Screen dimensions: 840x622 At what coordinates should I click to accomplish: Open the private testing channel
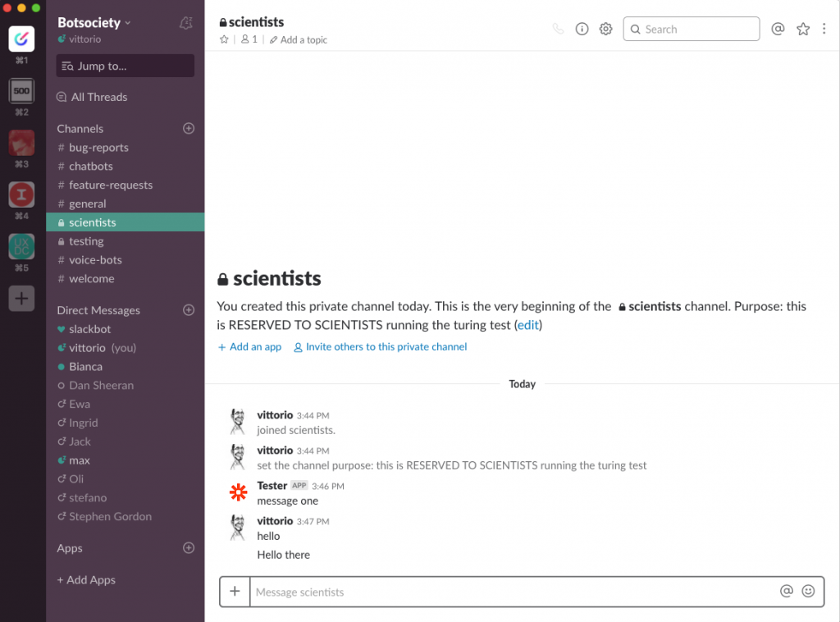(126, 241)
